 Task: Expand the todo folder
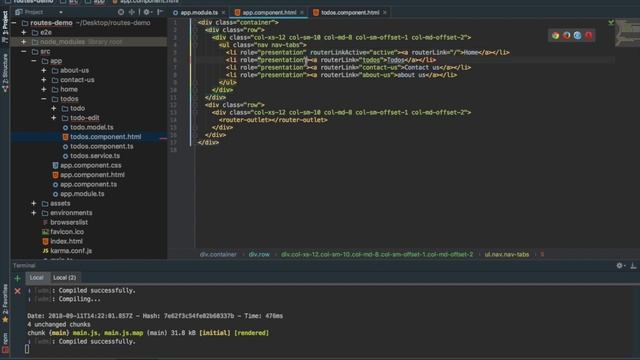pyautogui.click(x=53, y=108)
